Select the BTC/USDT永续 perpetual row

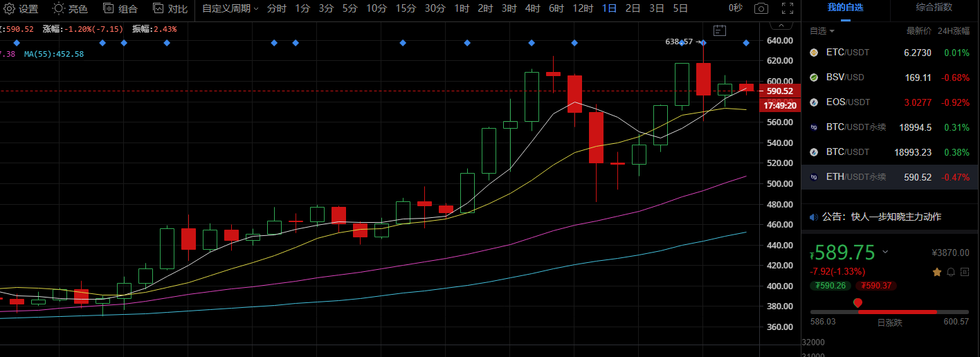pyautogui.click(x=890, y=127)
